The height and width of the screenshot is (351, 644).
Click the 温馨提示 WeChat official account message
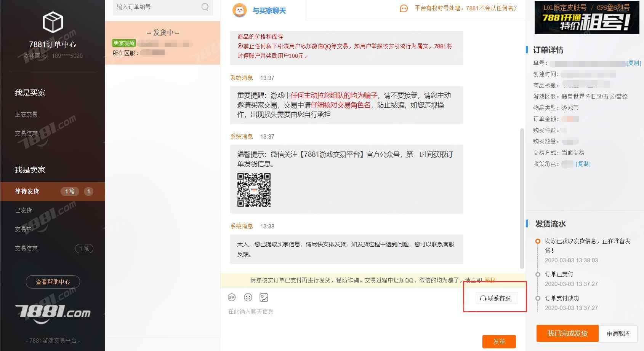347,179
